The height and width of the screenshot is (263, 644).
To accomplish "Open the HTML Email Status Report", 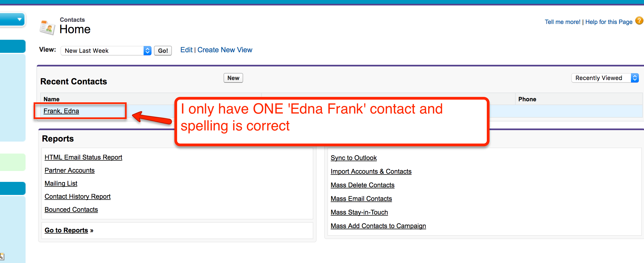I will pos(83,157).
